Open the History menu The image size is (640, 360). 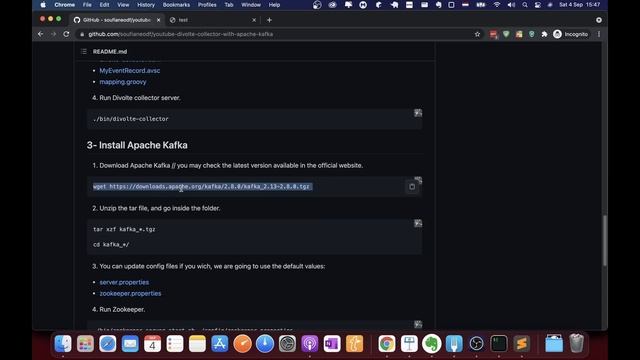point(146,5)
